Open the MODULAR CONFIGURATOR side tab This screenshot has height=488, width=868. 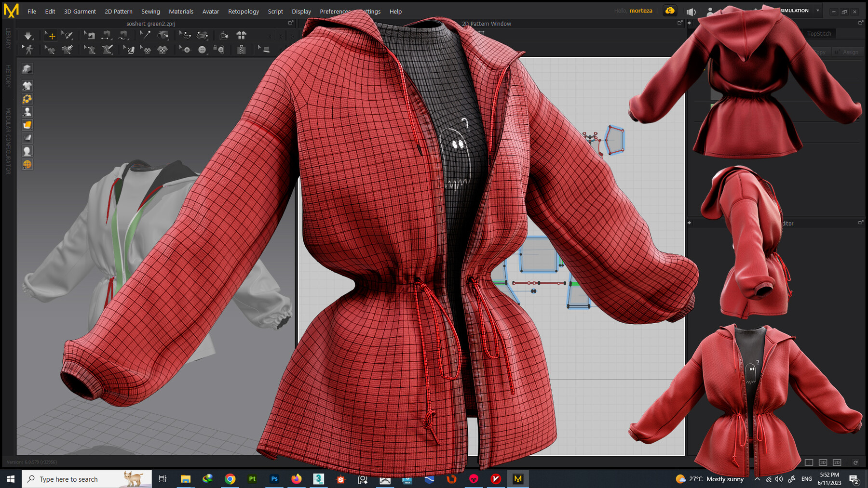coord(8,141)
